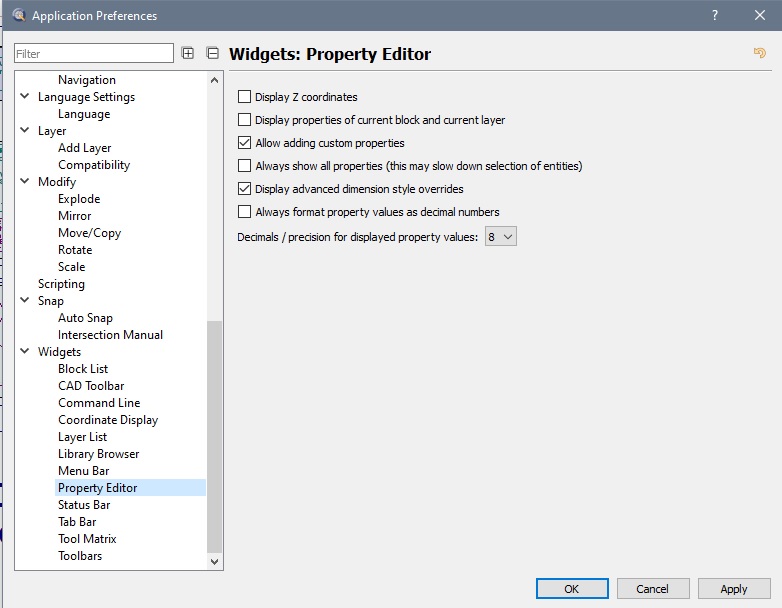Click the Filter search field

point(94,54)
